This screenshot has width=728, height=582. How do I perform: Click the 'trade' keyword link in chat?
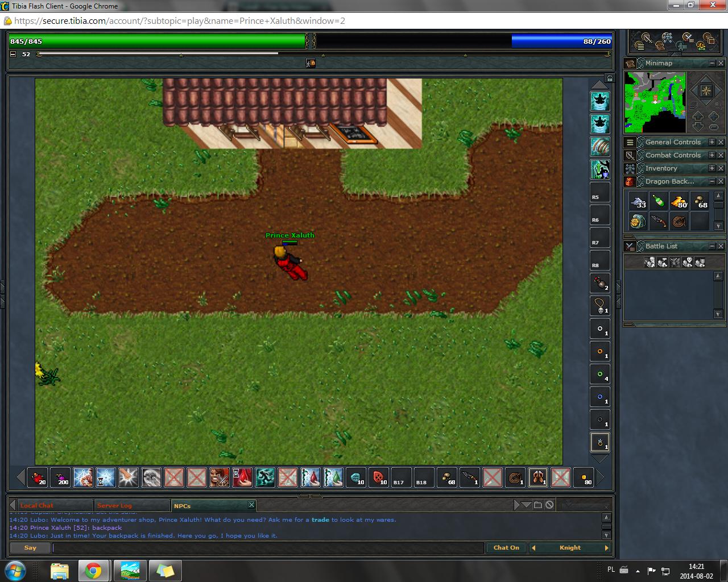(320, 519)
